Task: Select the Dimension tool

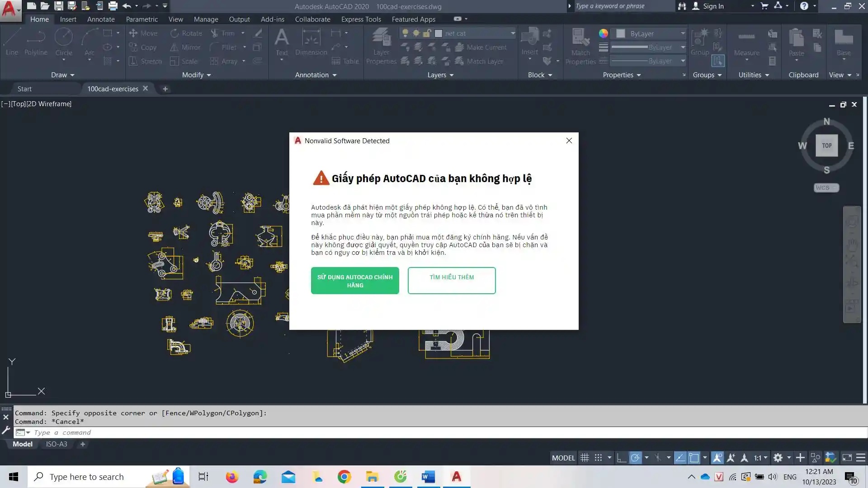Action: click(x=311, y=42)
